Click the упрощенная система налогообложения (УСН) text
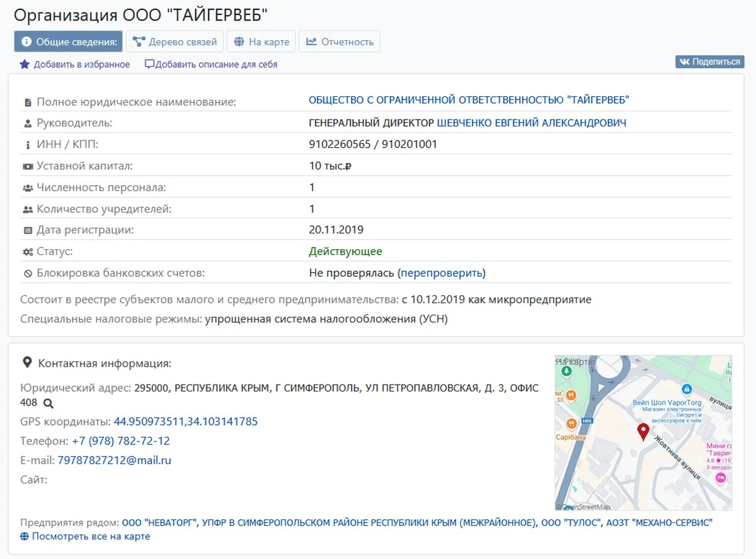This screenshot has width=756, height=559. [326, 319]
